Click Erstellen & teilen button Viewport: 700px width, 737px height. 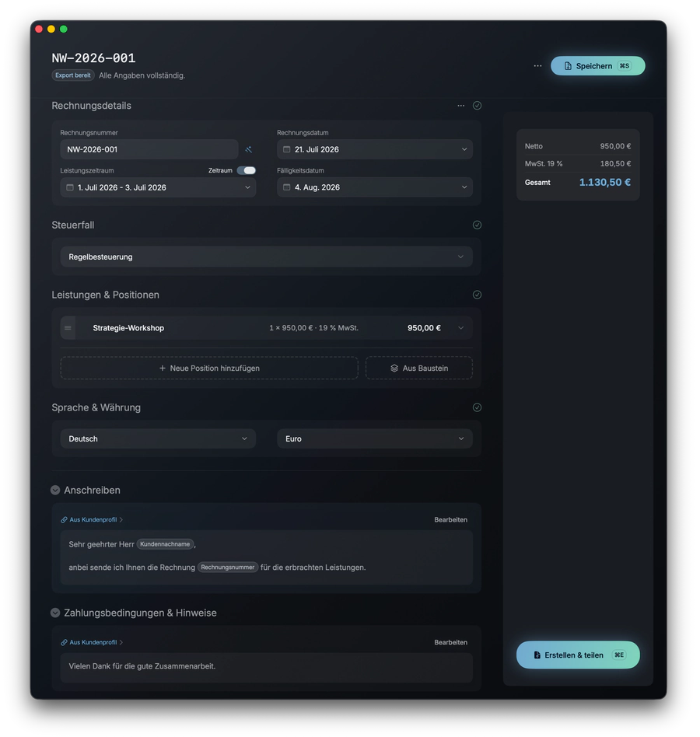click(x=578, y=655)
